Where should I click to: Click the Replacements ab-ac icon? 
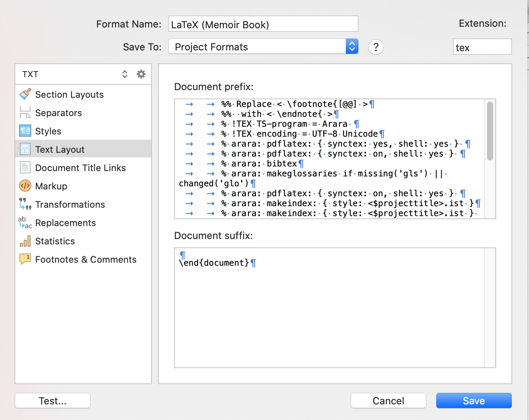(x=24, y=223)
